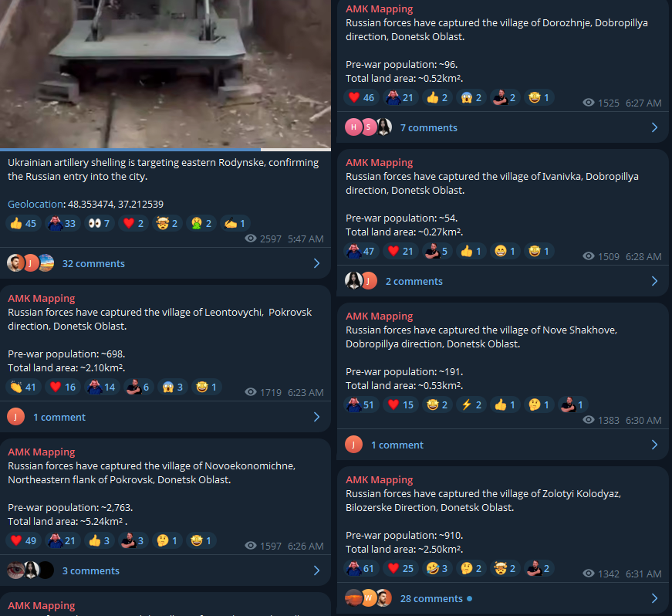Open AMK Mapping channel name on Leontovychi post

42,299
